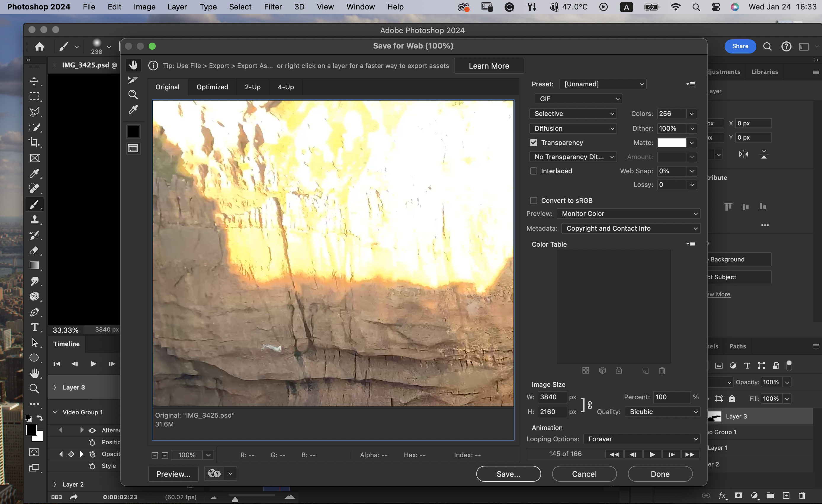Select the Horizontal Type tool
This screenshot has width=822, height=504.
34,327
